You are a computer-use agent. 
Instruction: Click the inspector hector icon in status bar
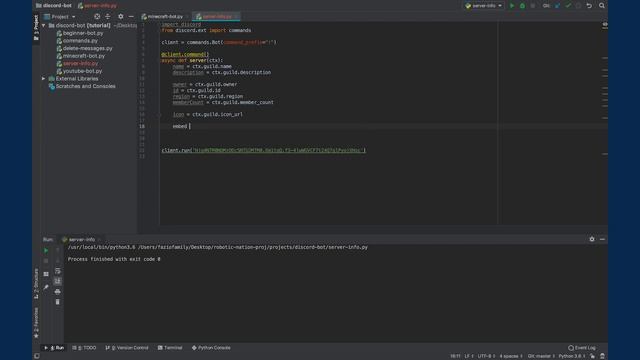[x=602, y=356]
